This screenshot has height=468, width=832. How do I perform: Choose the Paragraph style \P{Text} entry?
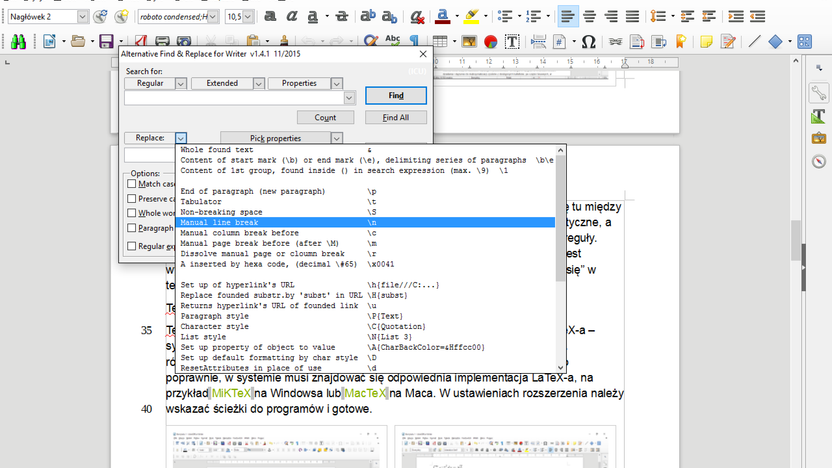pos(365,316)
